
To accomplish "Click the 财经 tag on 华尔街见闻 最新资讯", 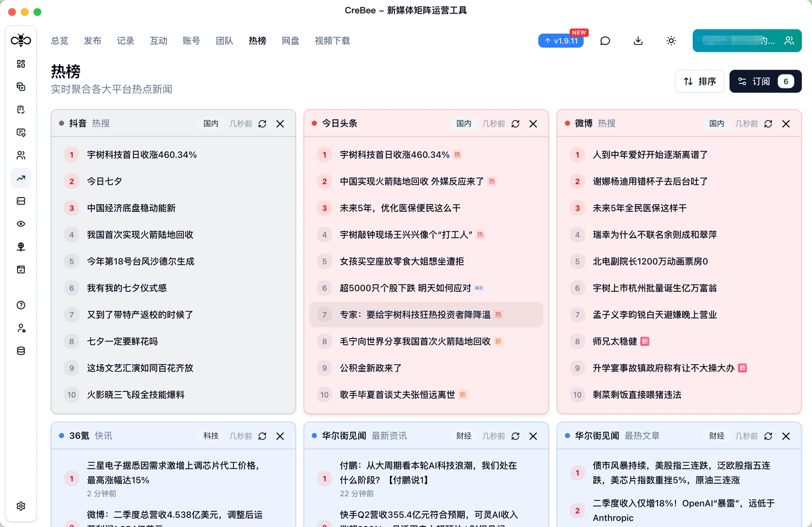I will [463, 436].
